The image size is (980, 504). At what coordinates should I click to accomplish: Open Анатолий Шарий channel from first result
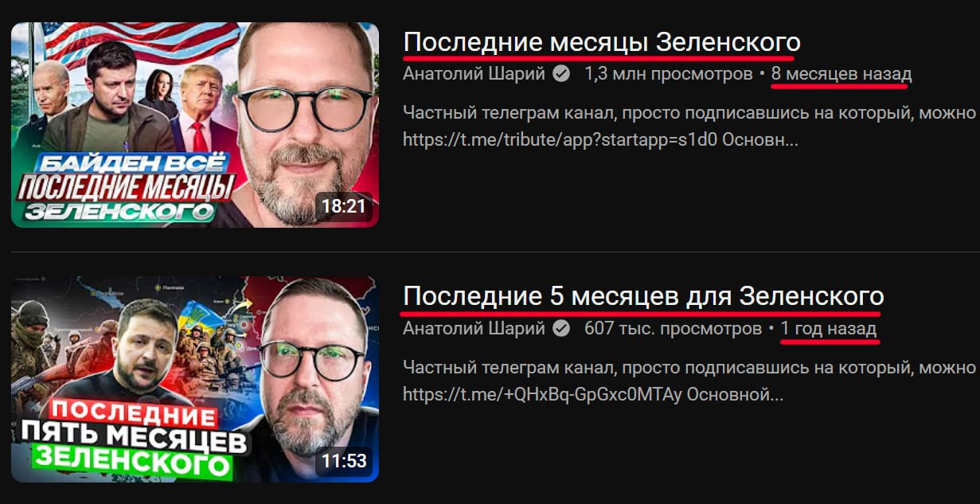474,74
